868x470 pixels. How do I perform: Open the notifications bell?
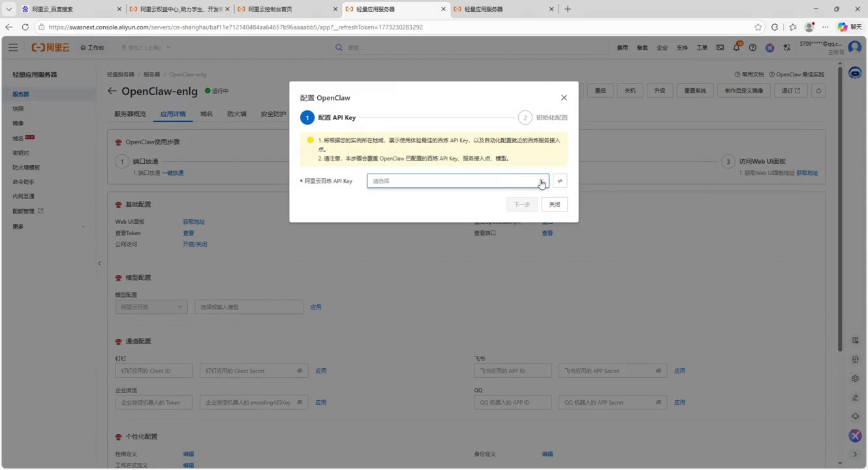(x=736, y=48)
